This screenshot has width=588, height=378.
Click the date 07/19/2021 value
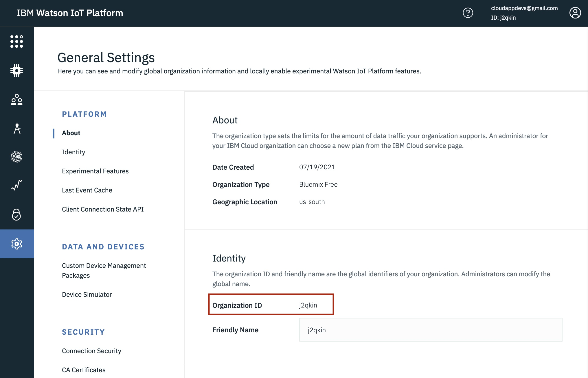[317, 167]
